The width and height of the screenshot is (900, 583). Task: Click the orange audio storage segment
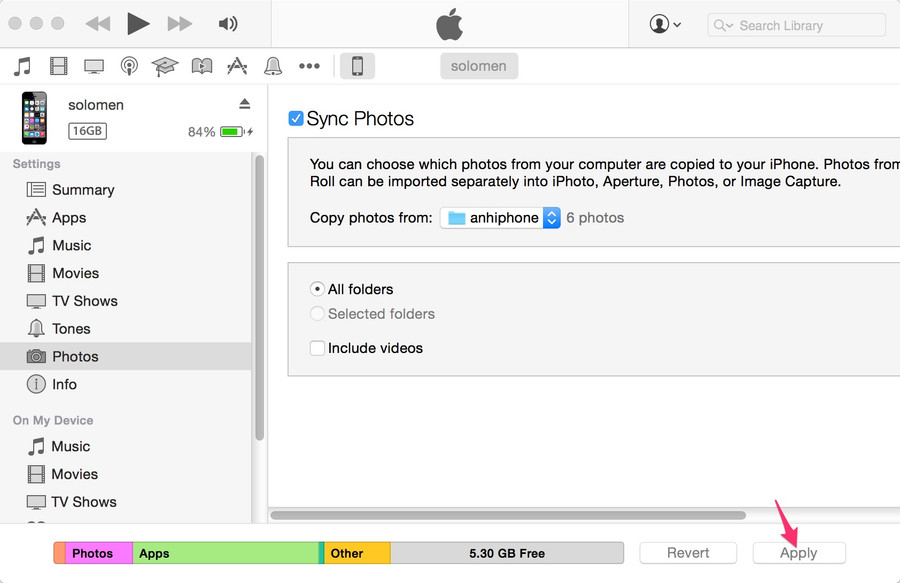(x=60, y=553)
